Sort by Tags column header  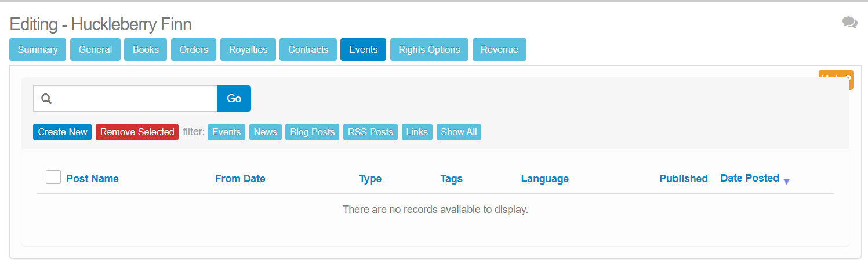tap(452, 179)
